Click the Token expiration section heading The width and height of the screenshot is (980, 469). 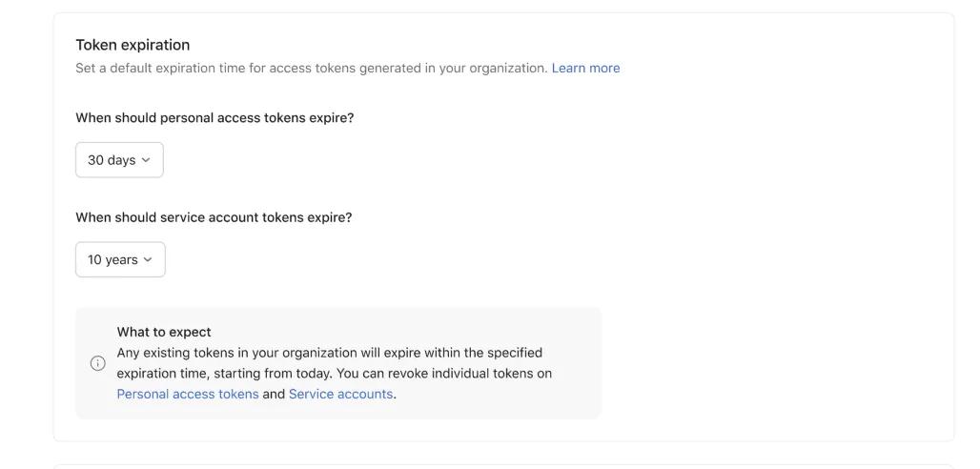133,45
